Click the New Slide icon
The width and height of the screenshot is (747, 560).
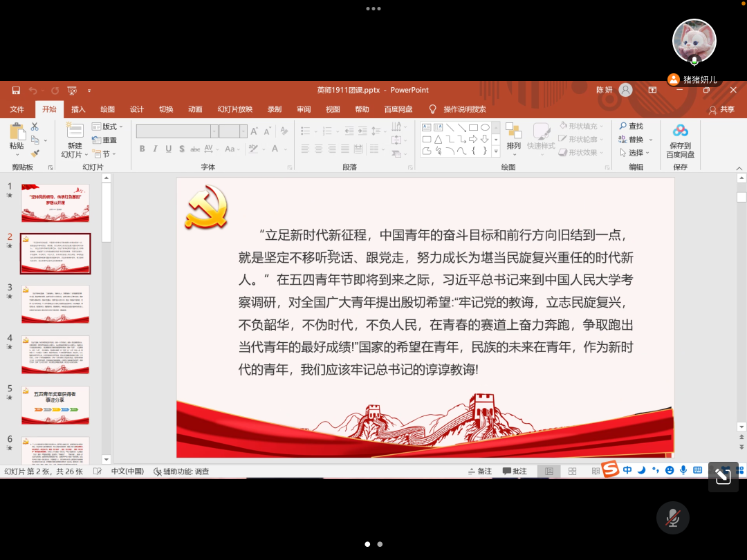click(x=74, y=131)
